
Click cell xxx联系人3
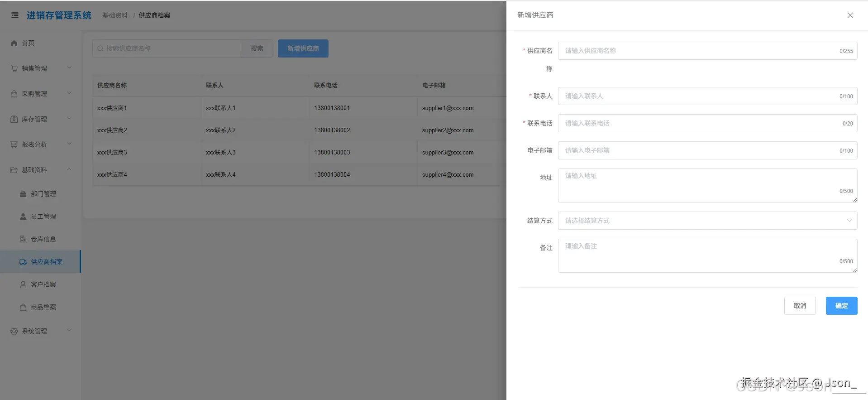(221, 153)
